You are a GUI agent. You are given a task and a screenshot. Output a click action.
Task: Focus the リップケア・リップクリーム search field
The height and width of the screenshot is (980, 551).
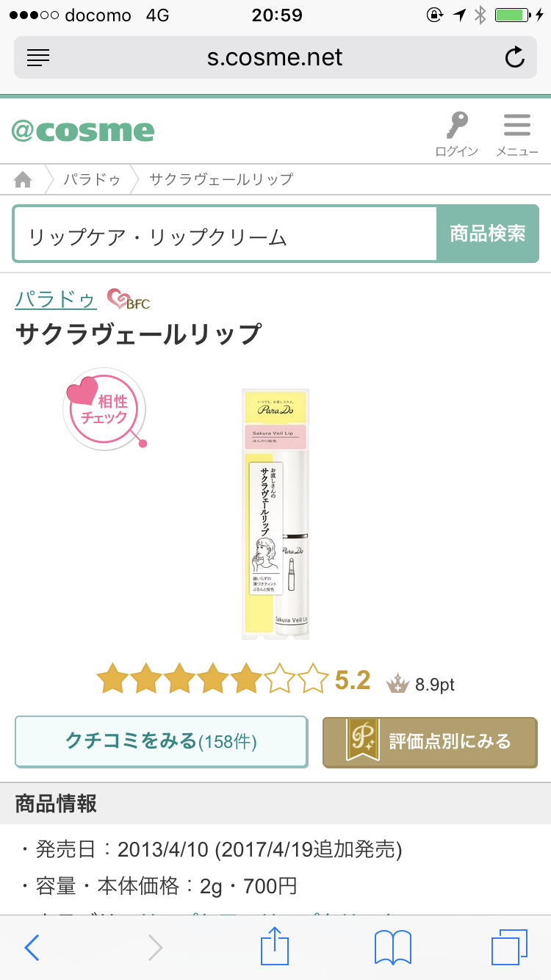[225, 235]
